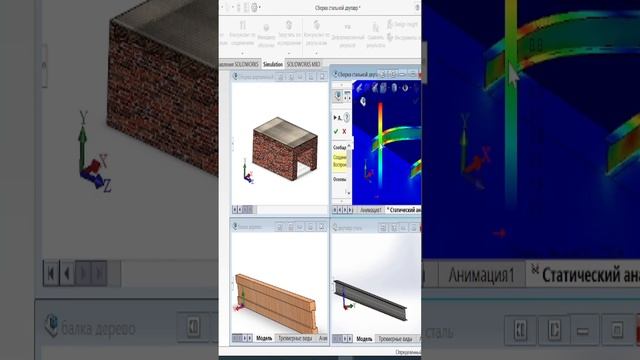
Task: Click the section view icon in analysis viewport toolbar
Action: coord(374,88)
